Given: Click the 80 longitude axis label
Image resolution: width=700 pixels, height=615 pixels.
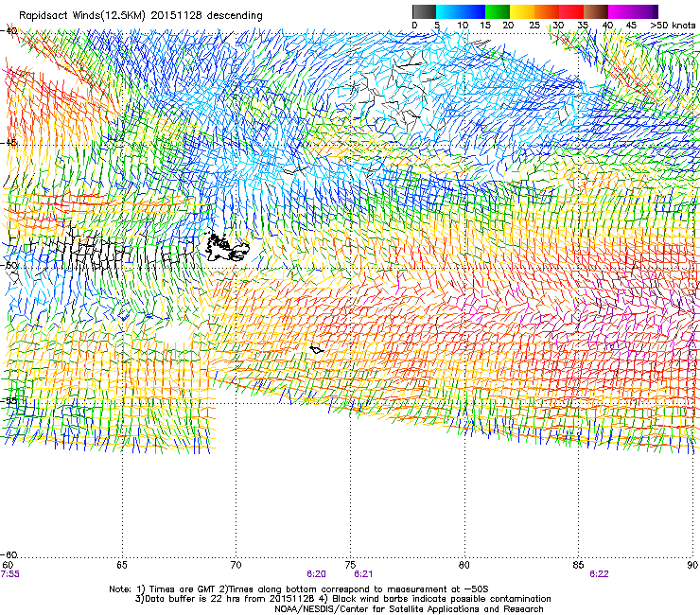Looking at the screenshot, I should click(464, 565).
